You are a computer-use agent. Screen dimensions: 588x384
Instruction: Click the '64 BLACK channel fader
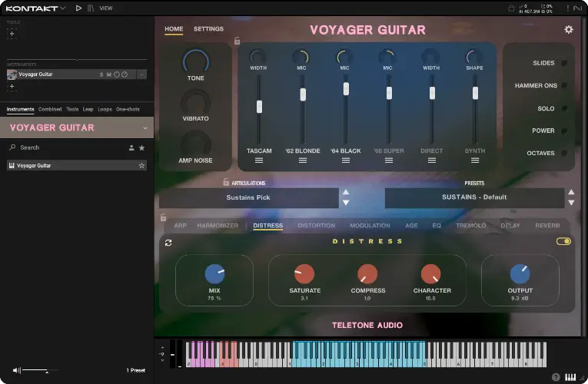pos(346,89)
